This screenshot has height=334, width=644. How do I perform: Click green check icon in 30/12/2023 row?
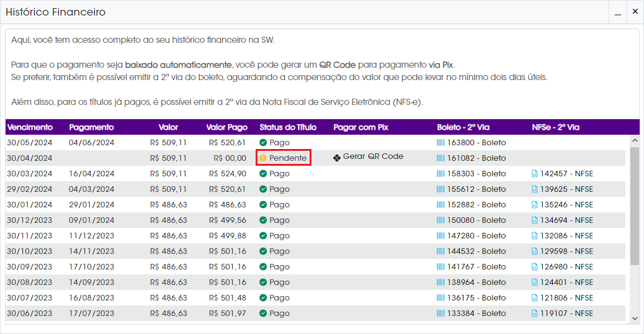point(263,220)
